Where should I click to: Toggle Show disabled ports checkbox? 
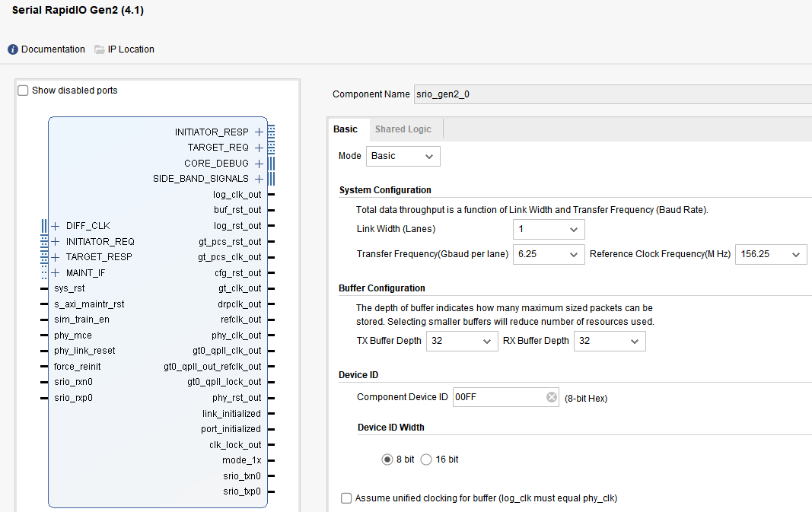point(23,91)
